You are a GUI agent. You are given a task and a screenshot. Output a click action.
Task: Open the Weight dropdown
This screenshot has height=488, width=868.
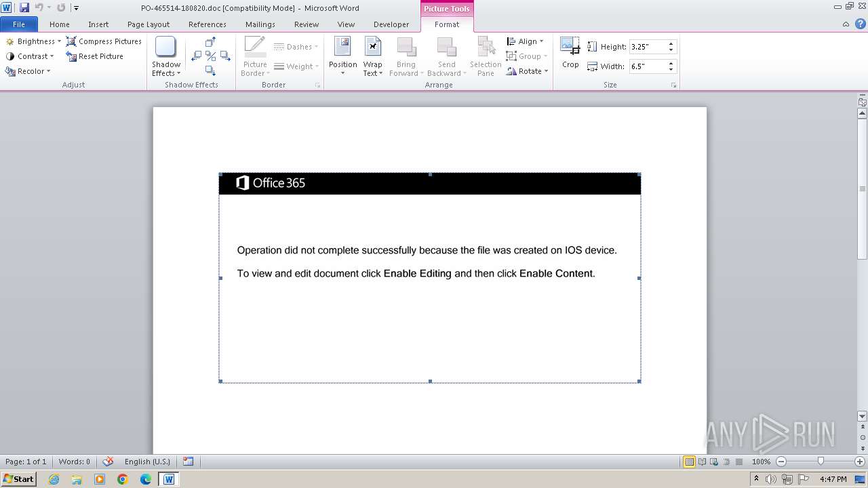click(296, 66)
